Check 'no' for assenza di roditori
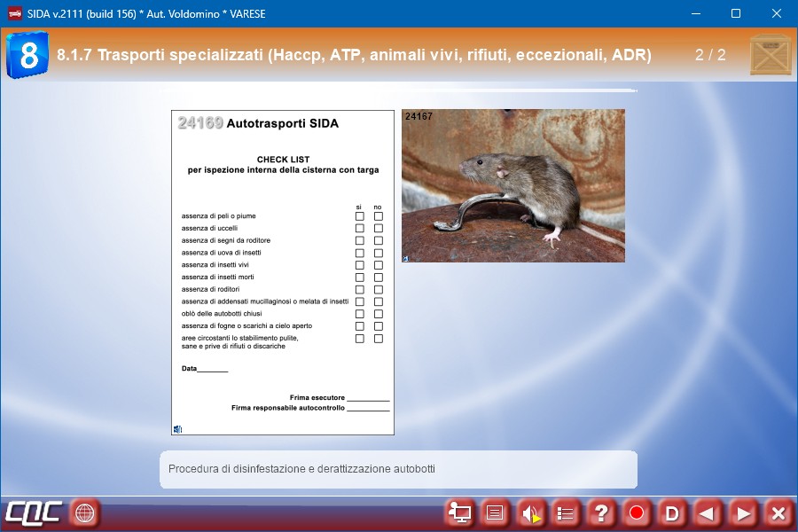The height and width of the screenshot is (532, 798). 379,289
